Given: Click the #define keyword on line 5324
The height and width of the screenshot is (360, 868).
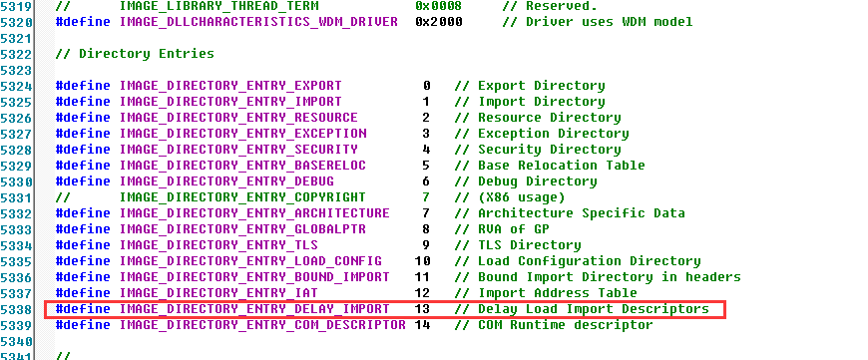Looking at the screenshot, I should click(83, 86).
